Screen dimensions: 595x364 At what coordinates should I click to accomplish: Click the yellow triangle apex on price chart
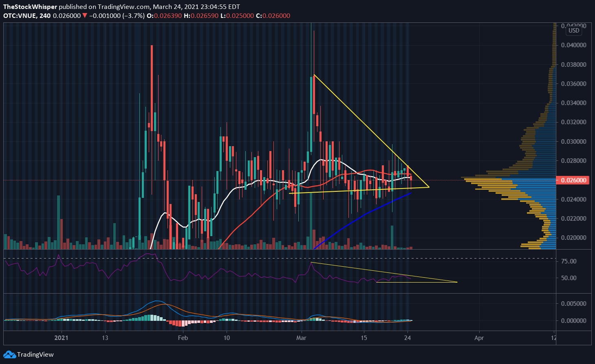[429, 187]
